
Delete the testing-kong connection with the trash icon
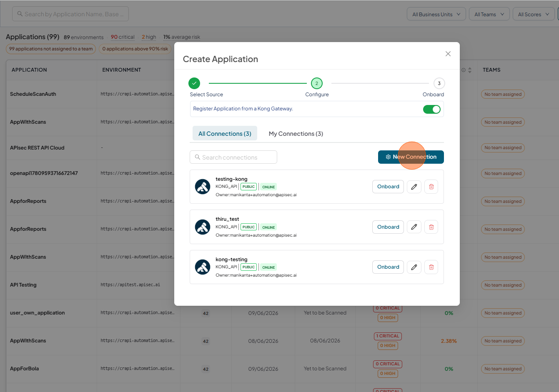click(x=431, y=187)
